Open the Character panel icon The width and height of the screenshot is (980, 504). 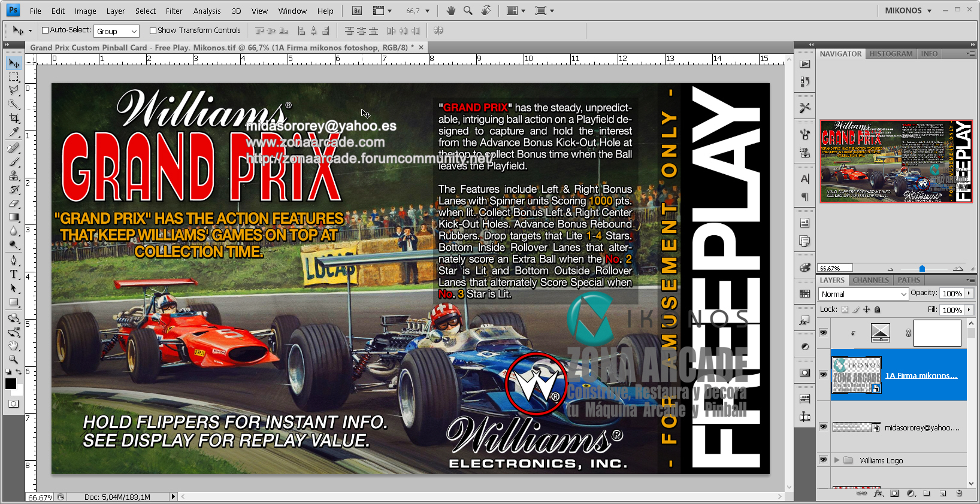click(805, 178)
